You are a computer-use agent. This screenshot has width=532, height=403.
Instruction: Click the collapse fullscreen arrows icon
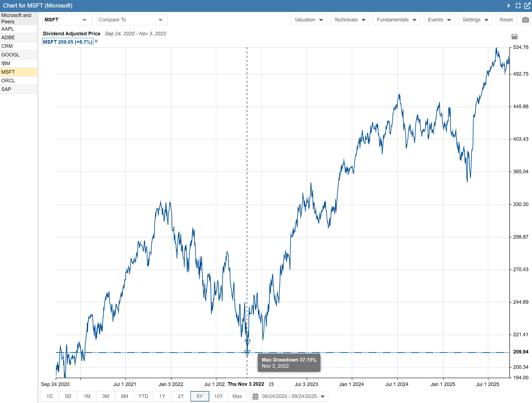pos(518,6)
